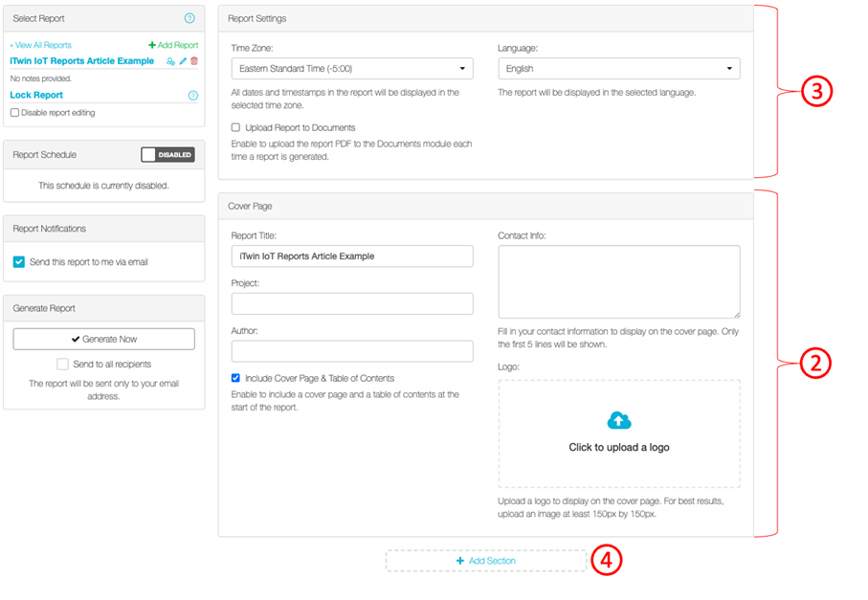Open the Time Zone dropdown

coord(351,69)
